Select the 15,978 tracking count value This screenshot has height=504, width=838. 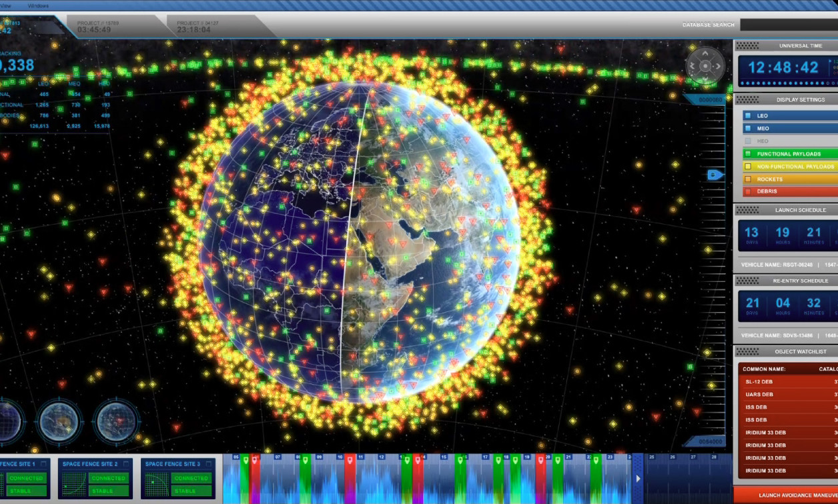tap(102, 126)
